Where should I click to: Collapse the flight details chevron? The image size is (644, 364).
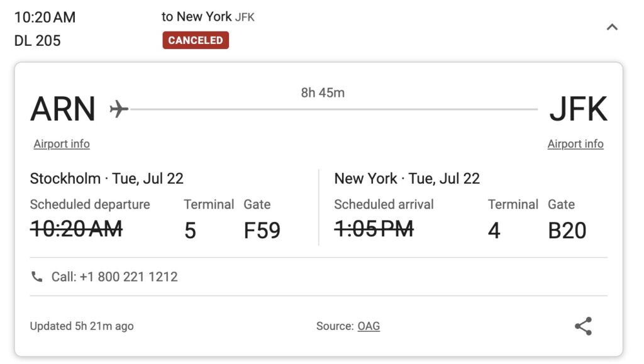pos(612,27)
